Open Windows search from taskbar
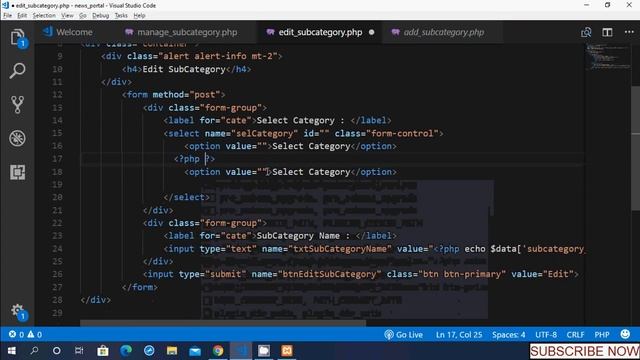This screenshot has width=640, height=360. click(34, 351)
